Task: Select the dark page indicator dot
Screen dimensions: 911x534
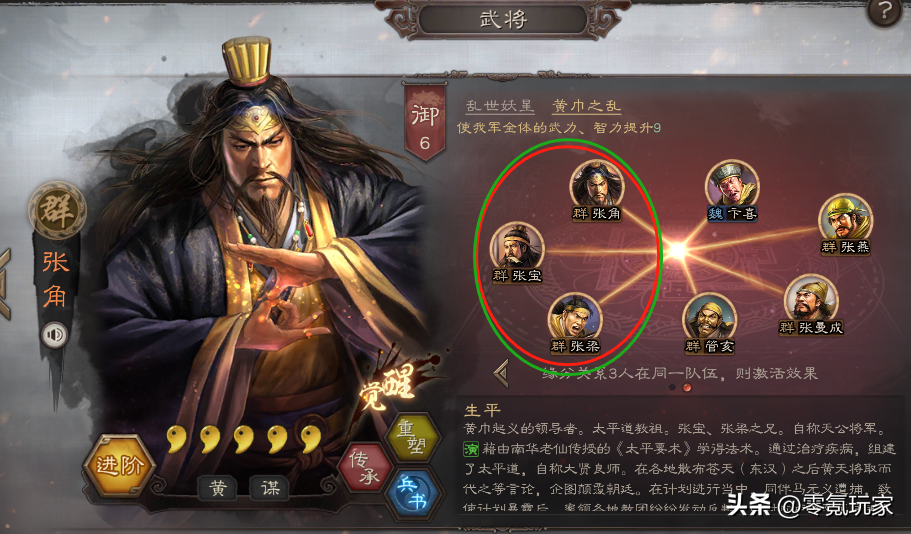Action: [x=672, y=387]
